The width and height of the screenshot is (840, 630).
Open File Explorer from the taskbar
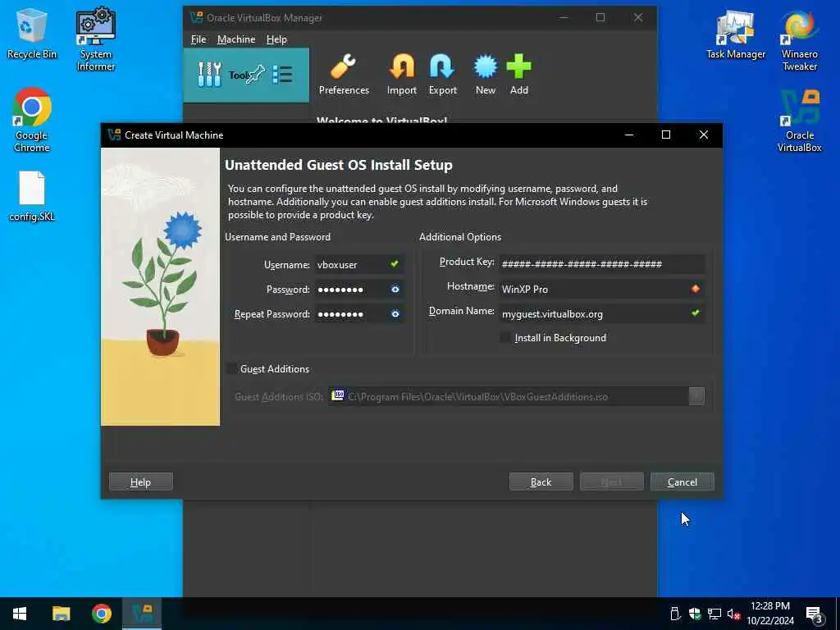coord(61,614)
